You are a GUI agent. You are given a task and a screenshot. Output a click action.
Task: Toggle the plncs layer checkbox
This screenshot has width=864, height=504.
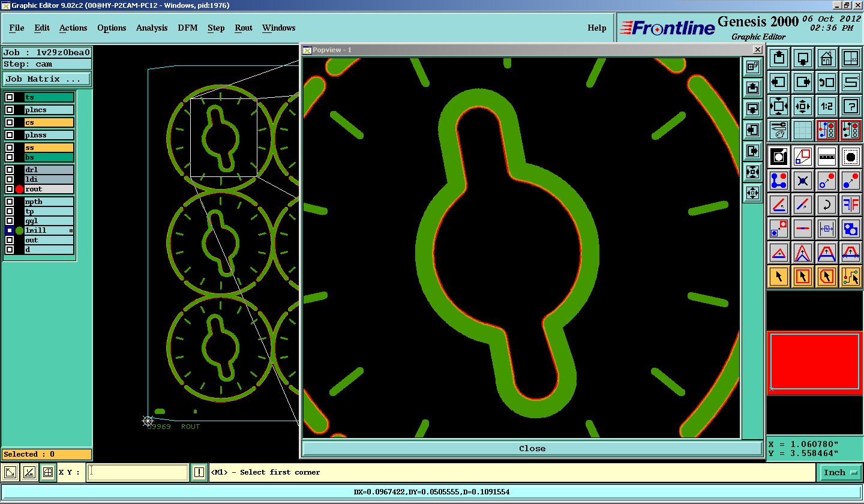click(10, 110)
